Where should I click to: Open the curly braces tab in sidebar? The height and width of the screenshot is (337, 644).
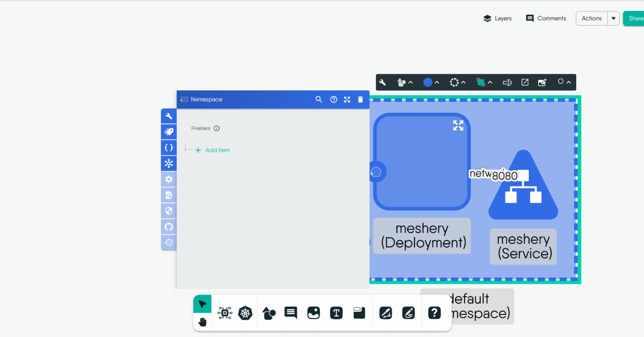(169, 148)
